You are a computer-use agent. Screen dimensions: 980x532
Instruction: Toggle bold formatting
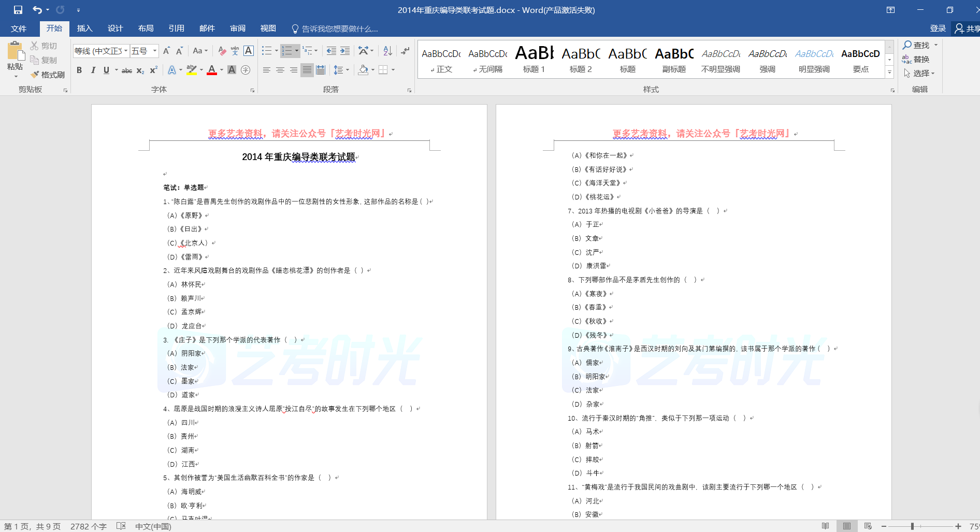click(x=79, y=70)
